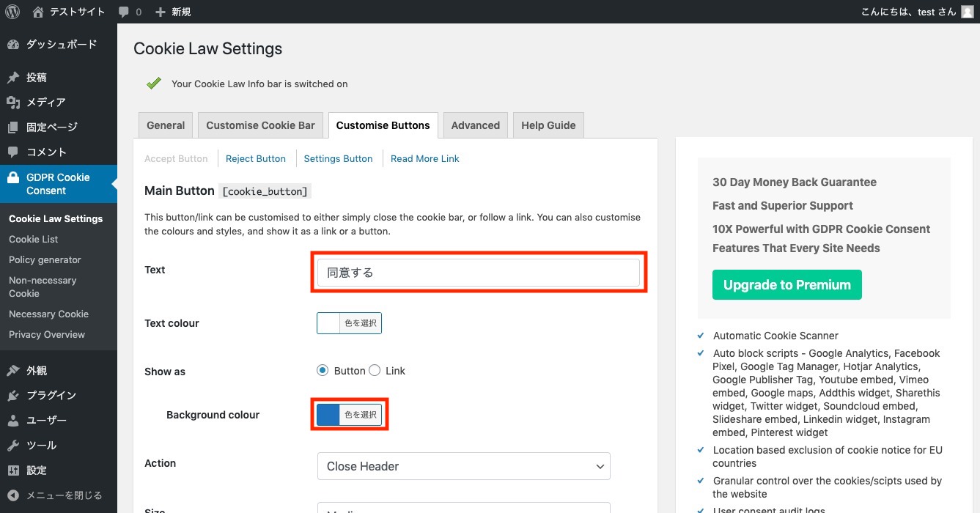Viewport: 980px width, 513px height.
Task: Click the Automatic Cookie Scanner feature text
Action: coord(775,336)
